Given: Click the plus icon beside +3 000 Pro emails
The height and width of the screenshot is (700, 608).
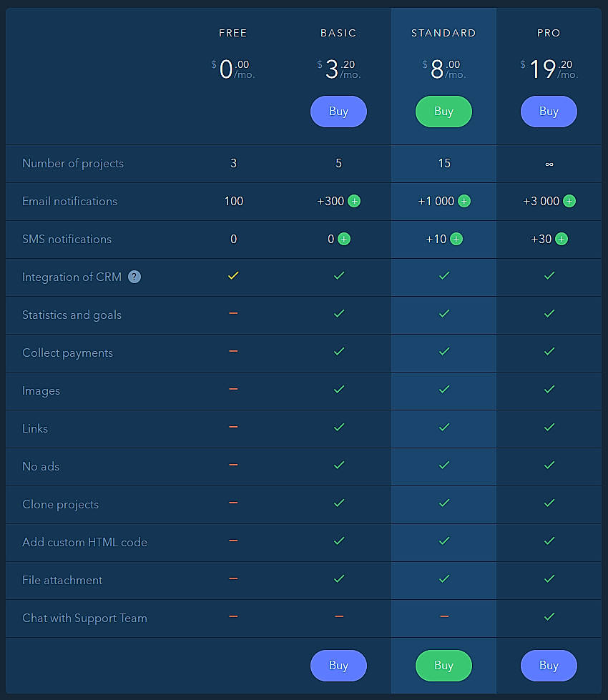Looking at the screenshot, I should (569, 201).
